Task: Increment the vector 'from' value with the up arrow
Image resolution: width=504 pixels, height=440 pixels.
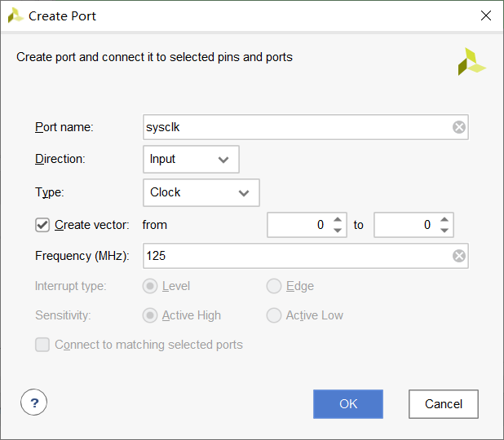Action: point(338,220)
